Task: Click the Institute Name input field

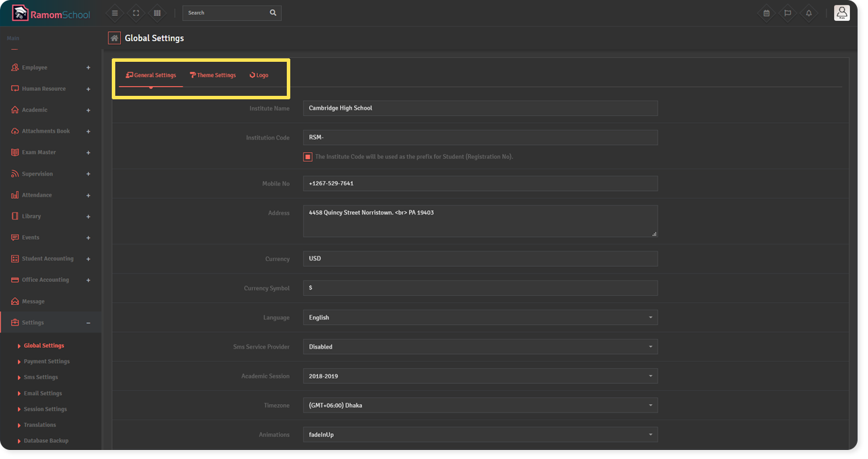Action: [480, 108]
